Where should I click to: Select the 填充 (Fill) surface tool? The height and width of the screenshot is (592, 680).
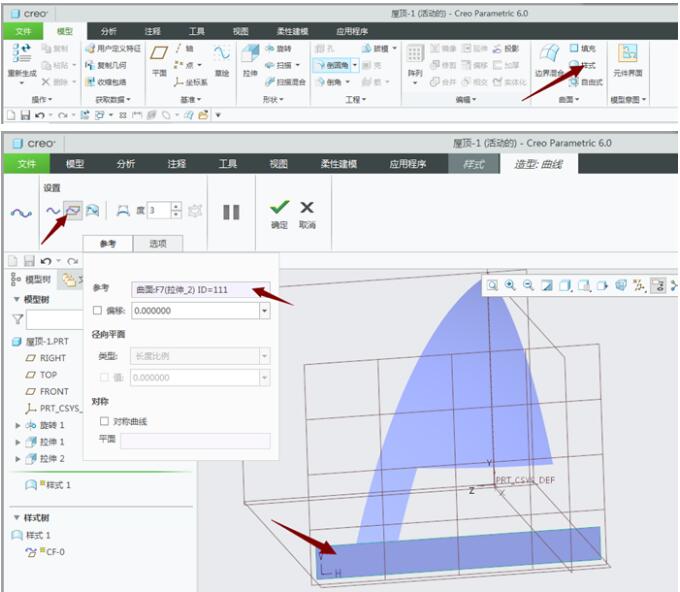(583, 48)
